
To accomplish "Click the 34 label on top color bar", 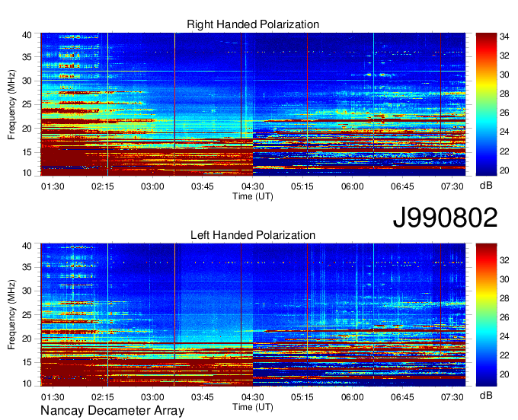I will point(504,37).
